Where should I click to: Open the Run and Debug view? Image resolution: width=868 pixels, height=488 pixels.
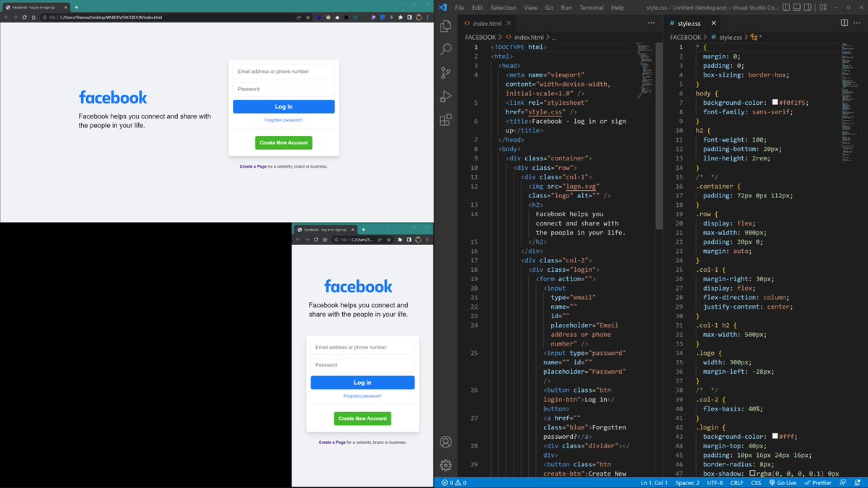tap(446, 96)
